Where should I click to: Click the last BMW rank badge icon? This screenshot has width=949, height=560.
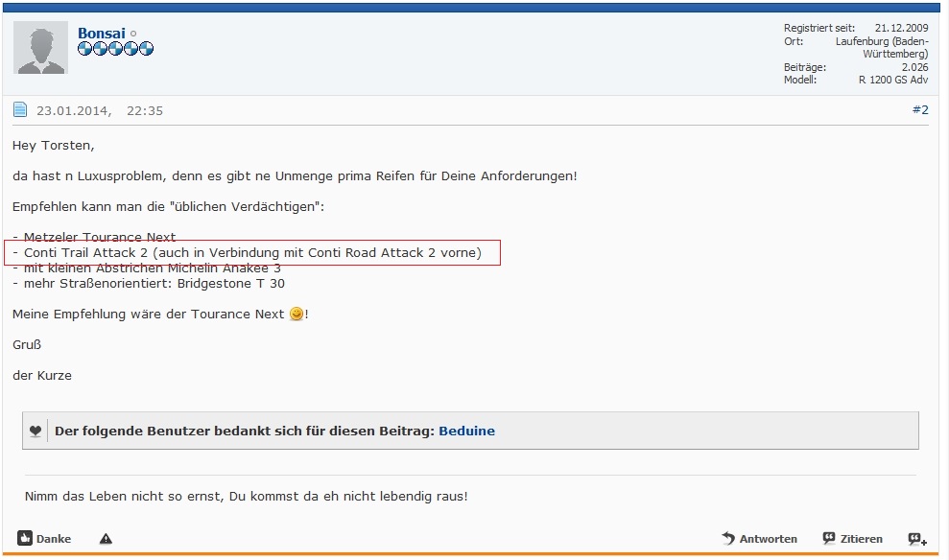tap(146, 49)
